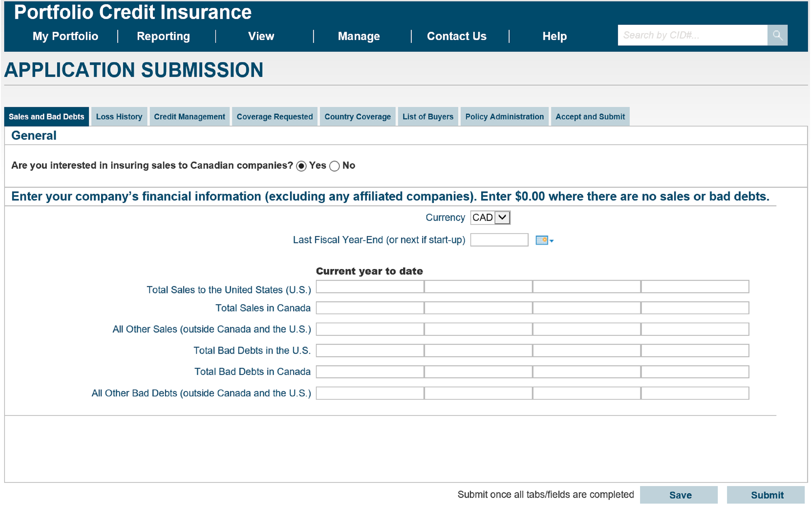Switch to the Country Coverage tab
The image size is (812, 508).
tap(357, 116)
